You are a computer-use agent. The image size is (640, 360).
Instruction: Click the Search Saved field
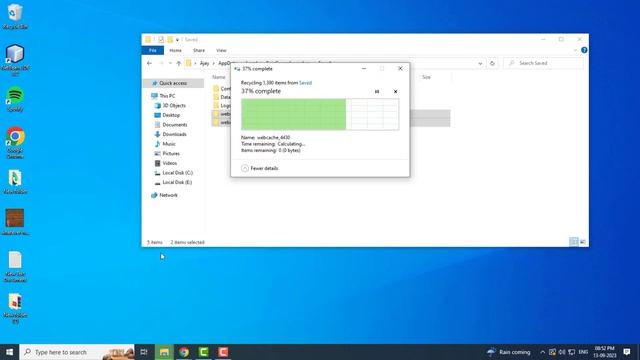544,63
